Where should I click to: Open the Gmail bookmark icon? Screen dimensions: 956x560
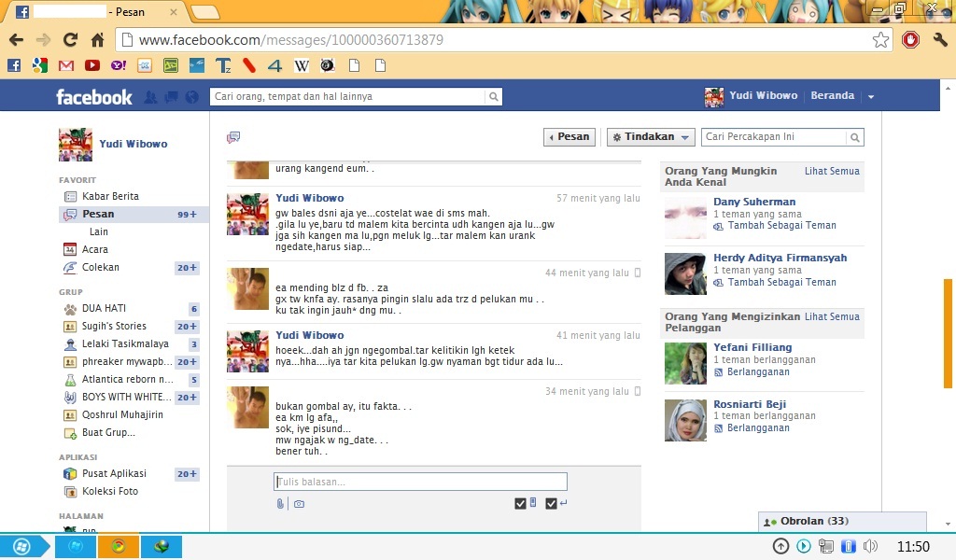[x=66, y=65]
